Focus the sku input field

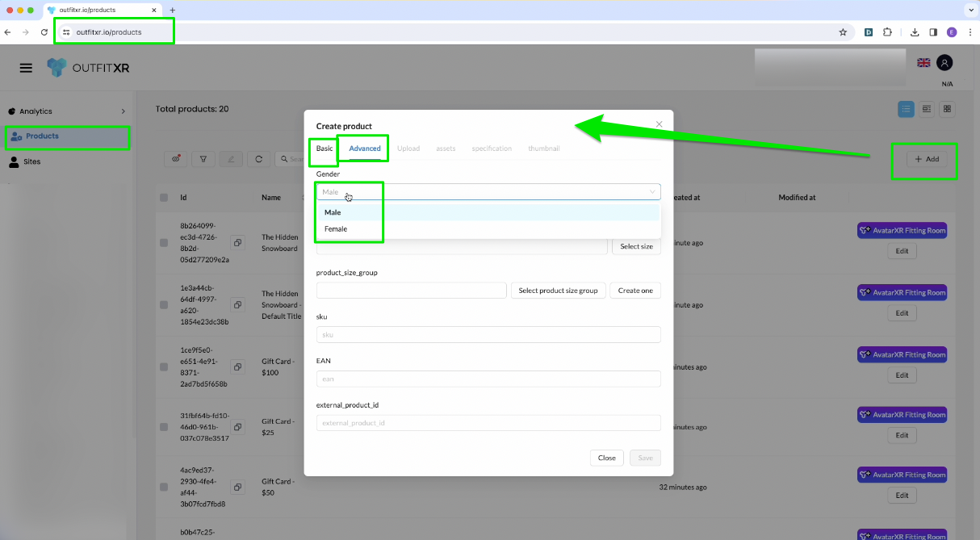tap(488, 334)
